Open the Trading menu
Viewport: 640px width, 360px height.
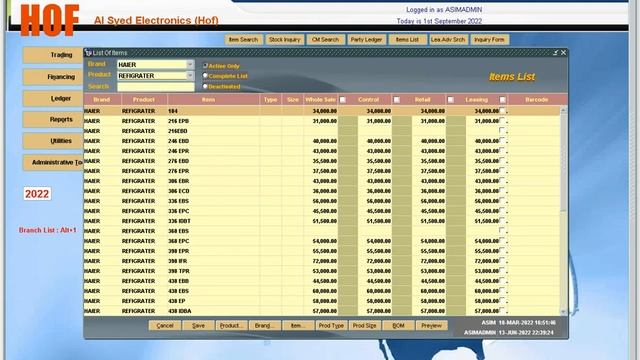tap(53, 55)
